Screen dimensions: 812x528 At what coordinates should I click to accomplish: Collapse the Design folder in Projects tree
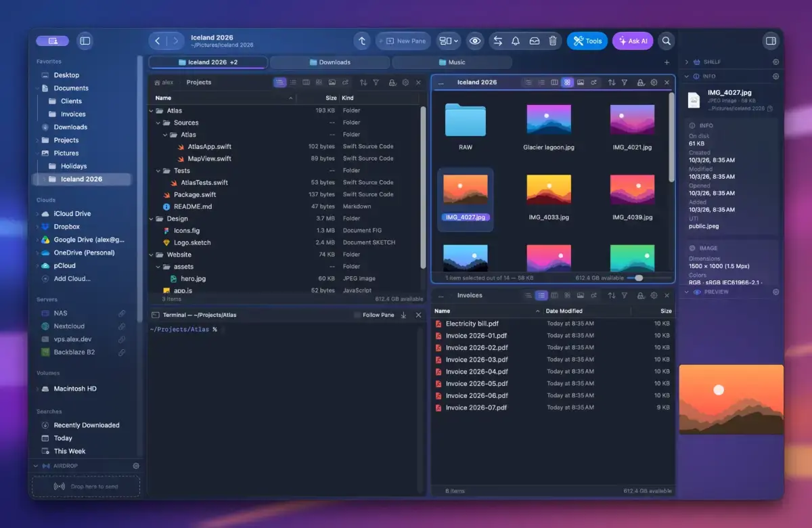coord(152,219)
